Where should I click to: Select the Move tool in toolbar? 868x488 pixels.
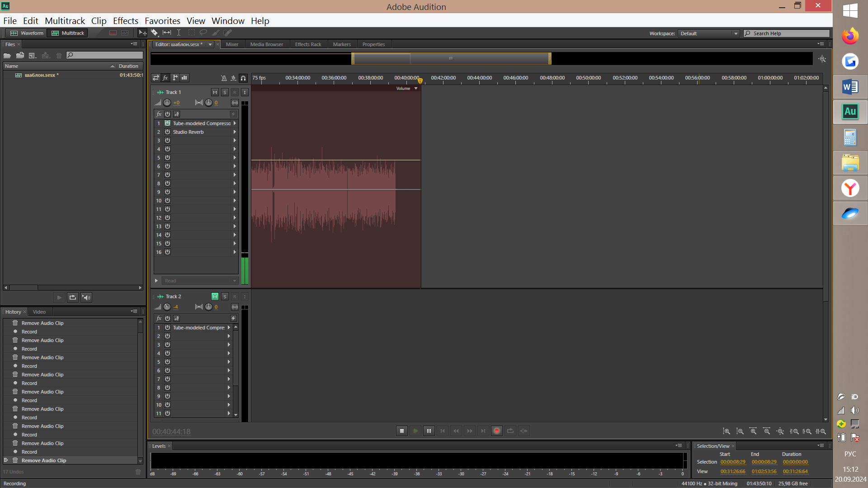[x=142, y=33]
